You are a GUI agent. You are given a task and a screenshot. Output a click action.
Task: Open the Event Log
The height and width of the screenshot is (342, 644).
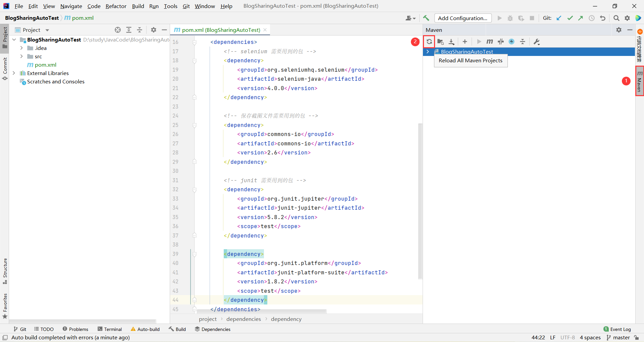pos(617,329)
